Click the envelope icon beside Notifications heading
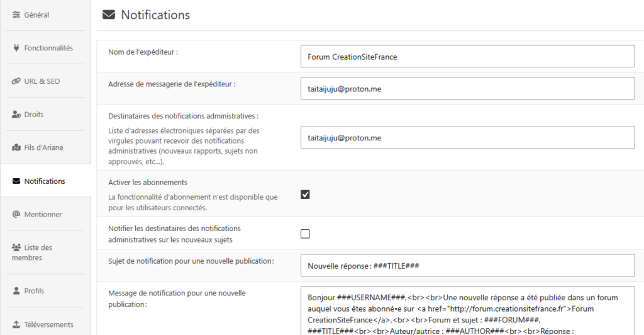This screenshot has height=335, width=644. [108, 14]
